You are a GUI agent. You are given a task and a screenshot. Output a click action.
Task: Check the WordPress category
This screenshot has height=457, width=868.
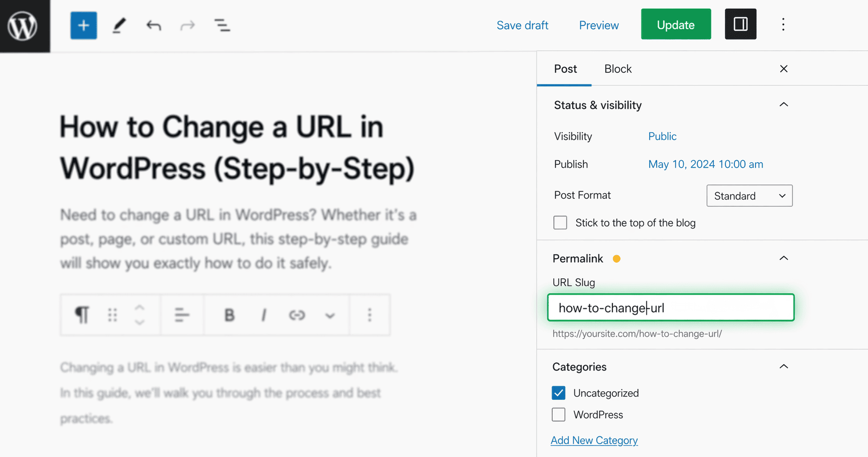pos(559,414)
